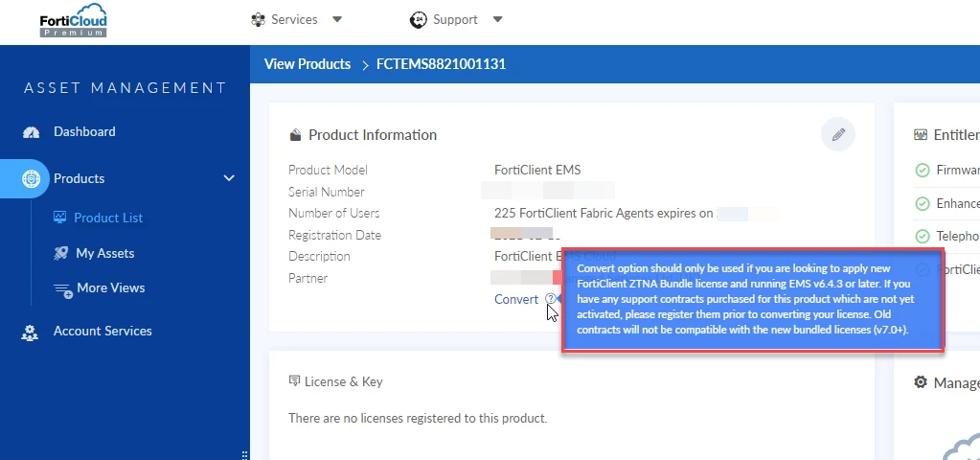This screenshot has height=460, width=980.
Task: Click the 'FortiClient EMS' product model value
Action: click(537, 170)
